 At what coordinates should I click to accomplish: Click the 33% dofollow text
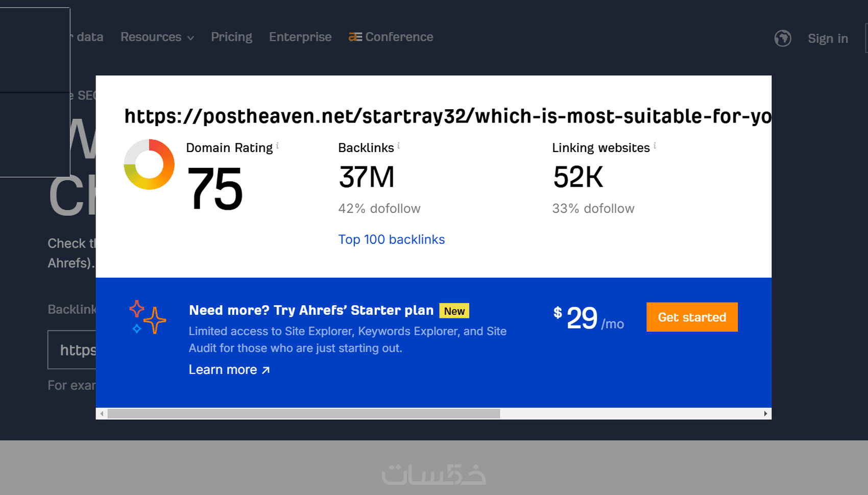tap(593, 208)
